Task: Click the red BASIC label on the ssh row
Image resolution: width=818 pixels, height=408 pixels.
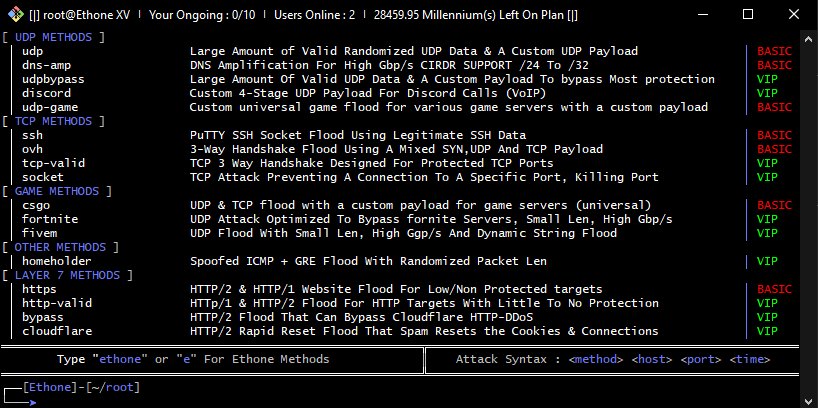Action: pyautogui.click(x=774, y=135)
